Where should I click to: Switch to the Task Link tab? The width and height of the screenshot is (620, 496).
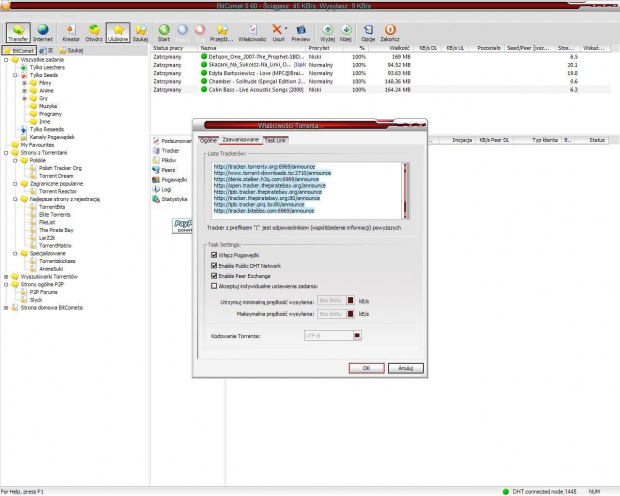click(x=275, y=140)
